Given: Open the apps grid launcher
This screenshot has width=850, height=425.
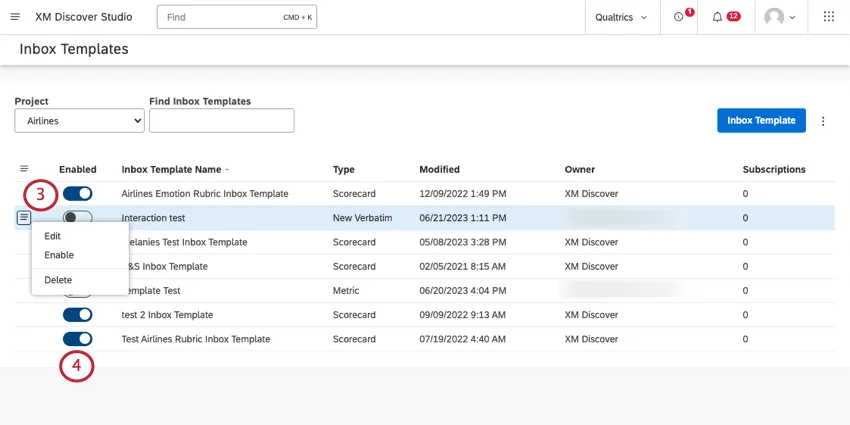Looking at the screenshot, I should 828,17.
